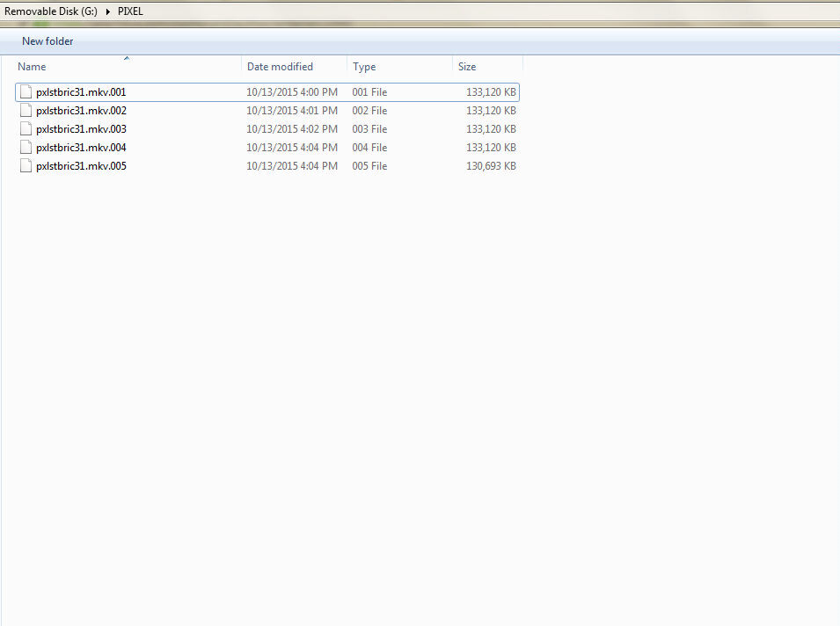The image size is (840, 626).
Task: Select file icon of pxlstbric31.mkv.002
Action: (26, 110)
